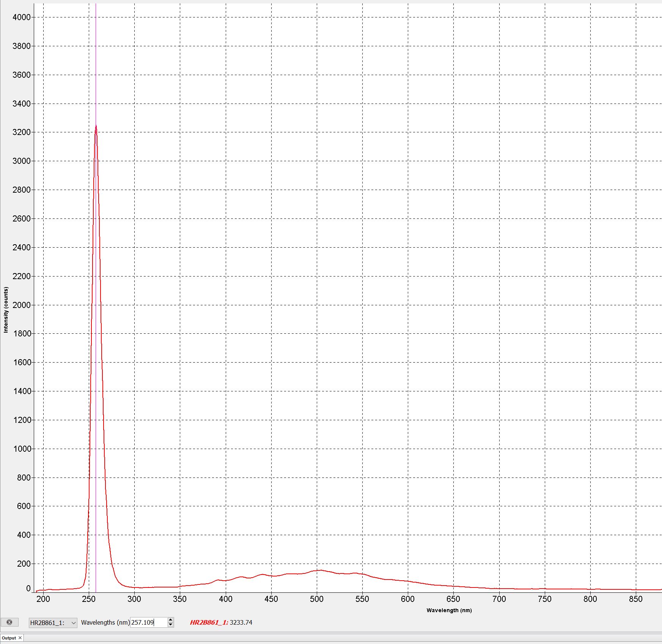Click the remove cursor button with X icon

point(9,622)
